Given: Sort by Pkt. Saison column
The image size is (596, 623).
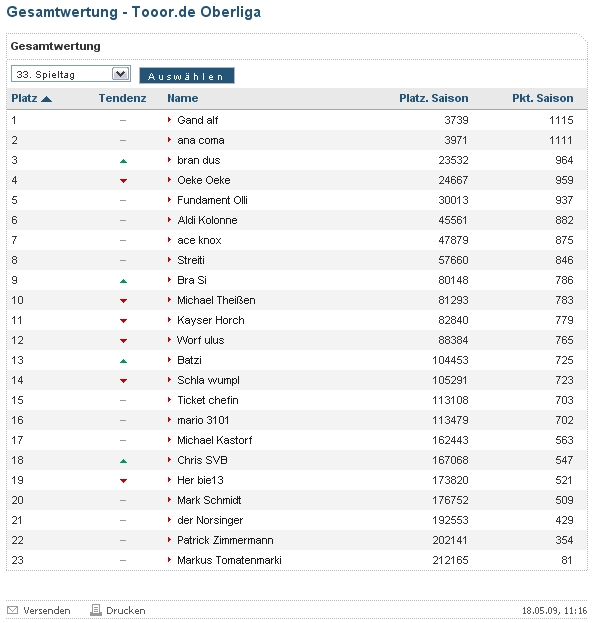Looking at the screenshot, I should (542, 98).
